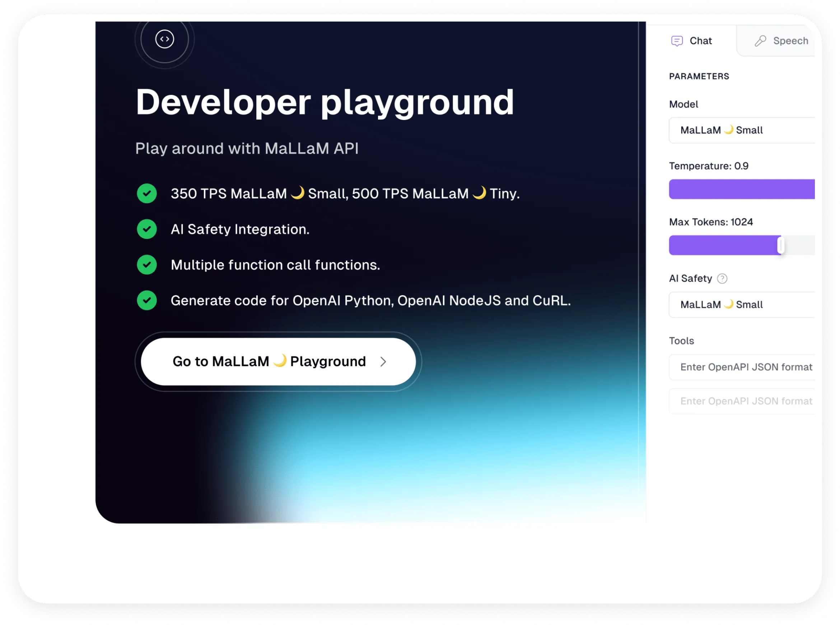Click green checkmark beside Multiple function call
This screenshot has width=840, height=625.
pos(147,265)
